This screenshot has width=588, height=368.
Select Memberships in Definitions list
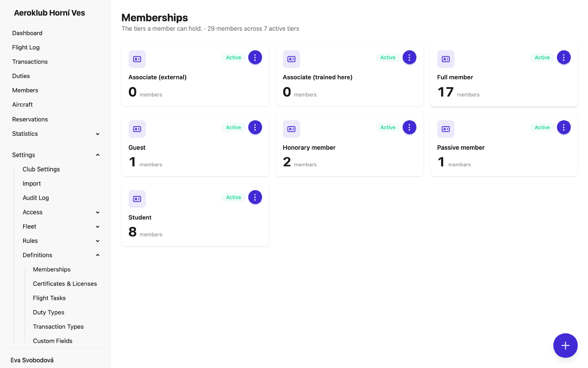click(52, 269)
